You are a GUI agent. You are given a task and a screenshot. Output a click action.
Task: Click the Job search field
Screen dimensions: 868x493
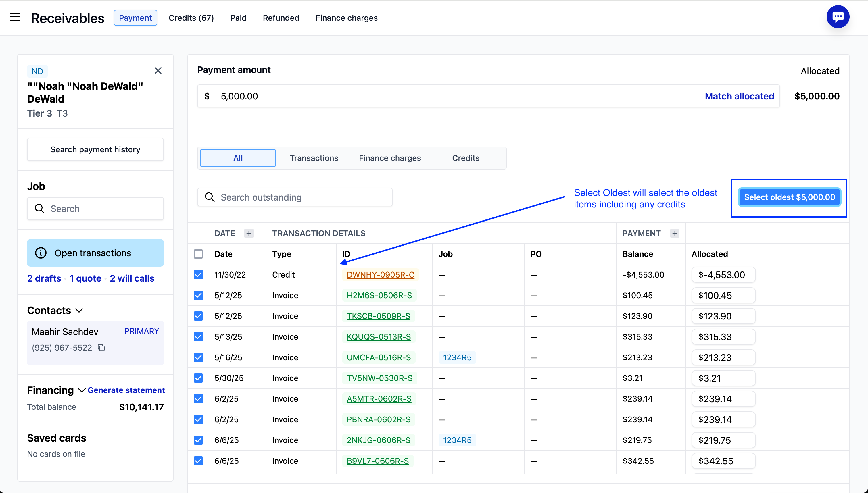pyautogui.click(x=101, y=209)
